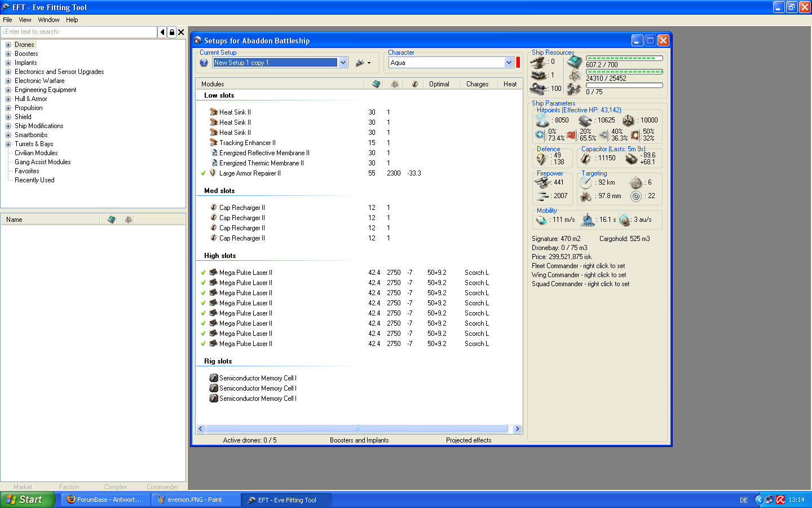Click CPU icon in lower-left Name list header
812x508 pixels.
(x=112, y=220)
